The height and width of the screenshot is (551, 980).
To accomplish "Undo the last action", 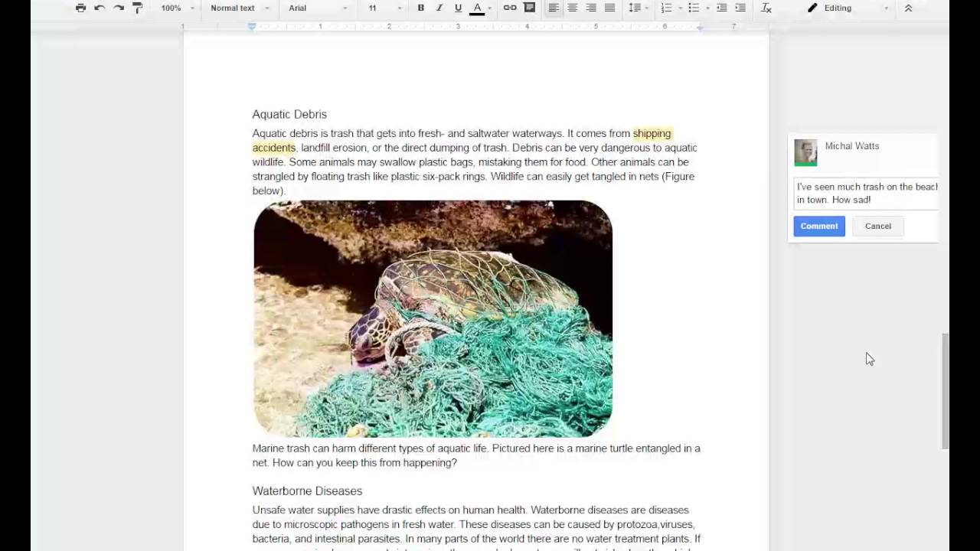I will [x=100, y=8].
